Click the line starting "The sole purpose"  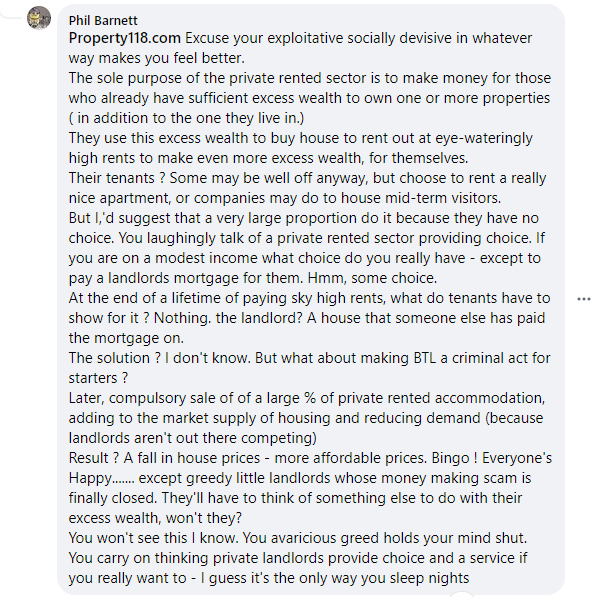pyautogui.click(x=309, y=78)
